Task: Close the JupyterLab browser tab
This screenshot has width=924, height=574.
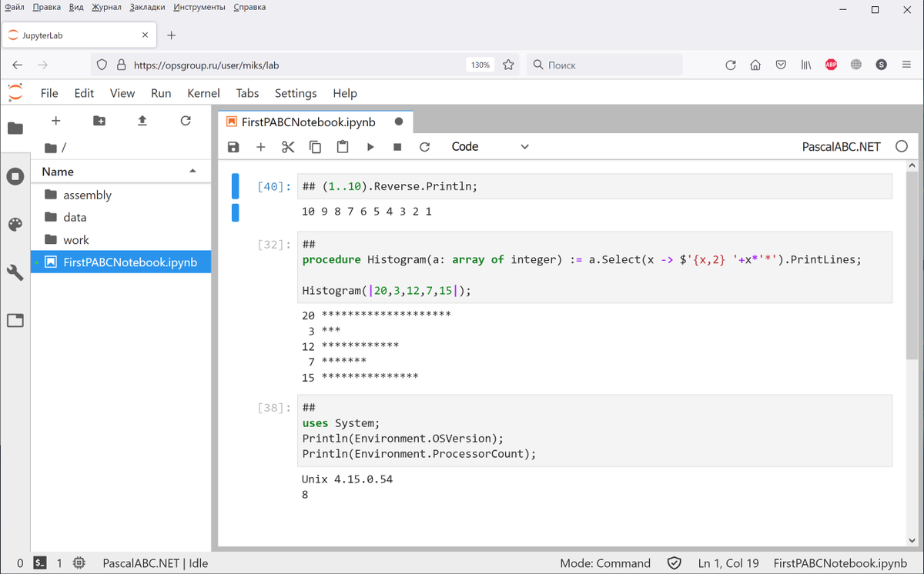Action: [x=146, y=35]
